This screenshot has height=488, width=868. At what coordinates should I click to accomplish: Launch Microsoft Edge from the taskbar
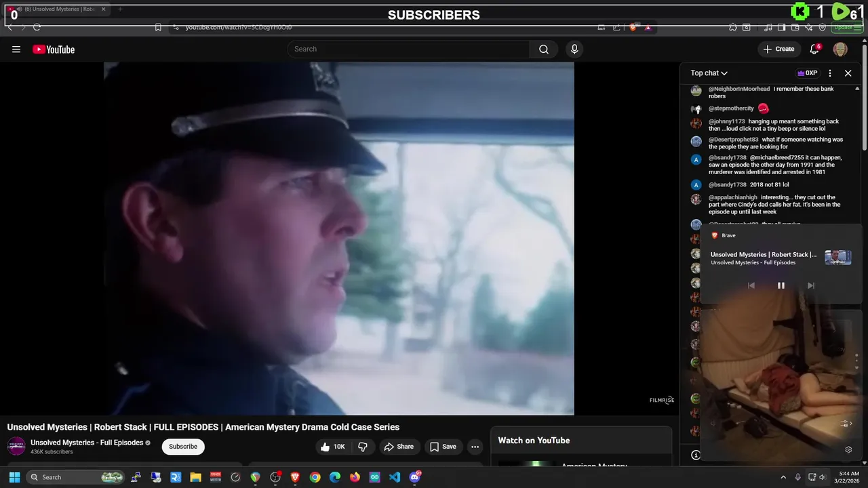tap(335, 477)
